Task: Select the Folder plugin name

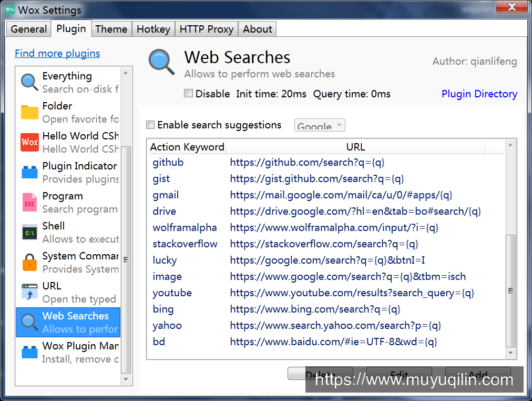Action: click(x=57, y=106)
